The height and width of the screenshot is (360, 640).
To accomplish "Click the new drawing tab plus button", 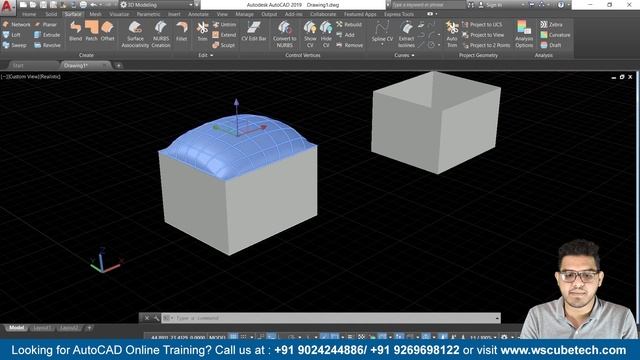I will tap(118, 65).
